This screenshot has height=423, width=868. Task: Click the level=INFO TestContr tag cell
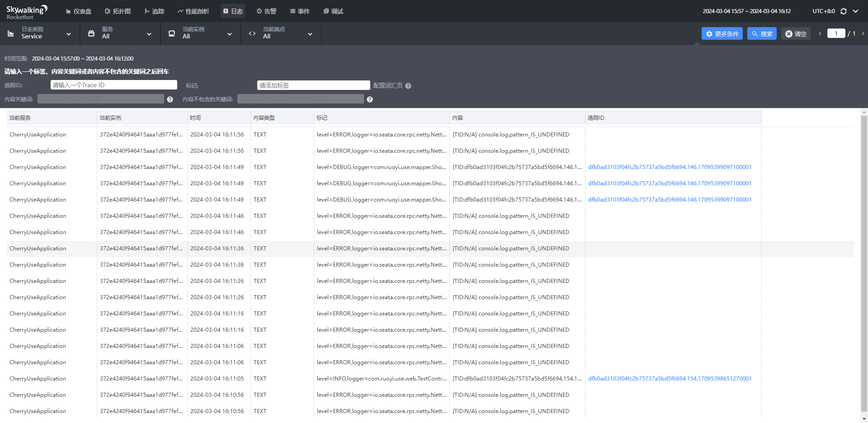pos(382,379)
